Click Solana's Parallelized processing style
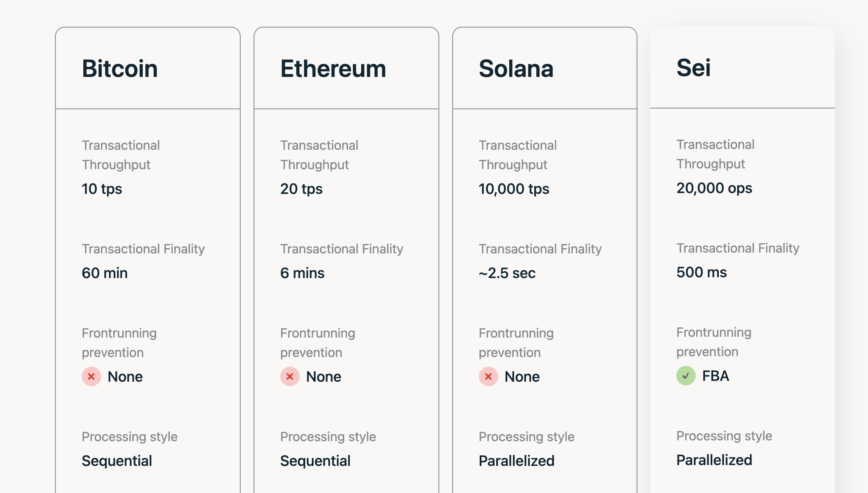The height and width of the screenshot is (493, 868). pos(517,461)
